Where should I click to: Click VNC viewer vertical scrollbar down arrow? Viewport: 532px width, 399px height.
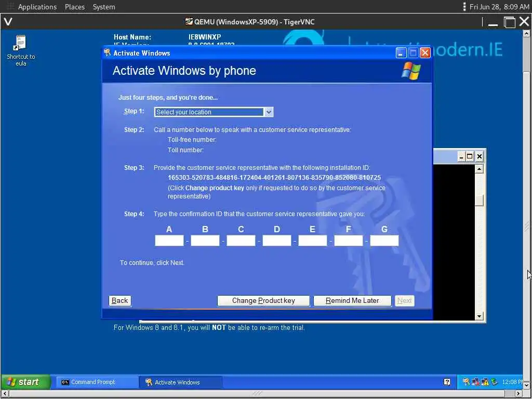(x=526, y=385)
